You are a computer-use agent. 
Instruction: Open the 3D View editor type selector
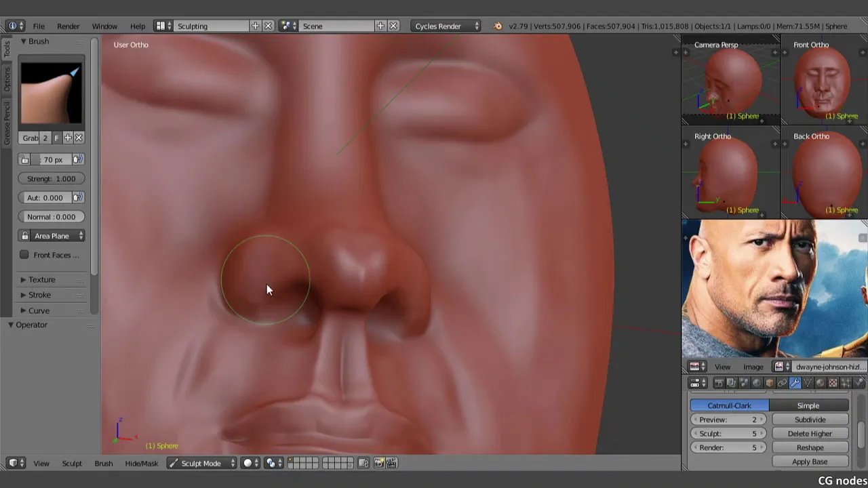tap(16, 463)
